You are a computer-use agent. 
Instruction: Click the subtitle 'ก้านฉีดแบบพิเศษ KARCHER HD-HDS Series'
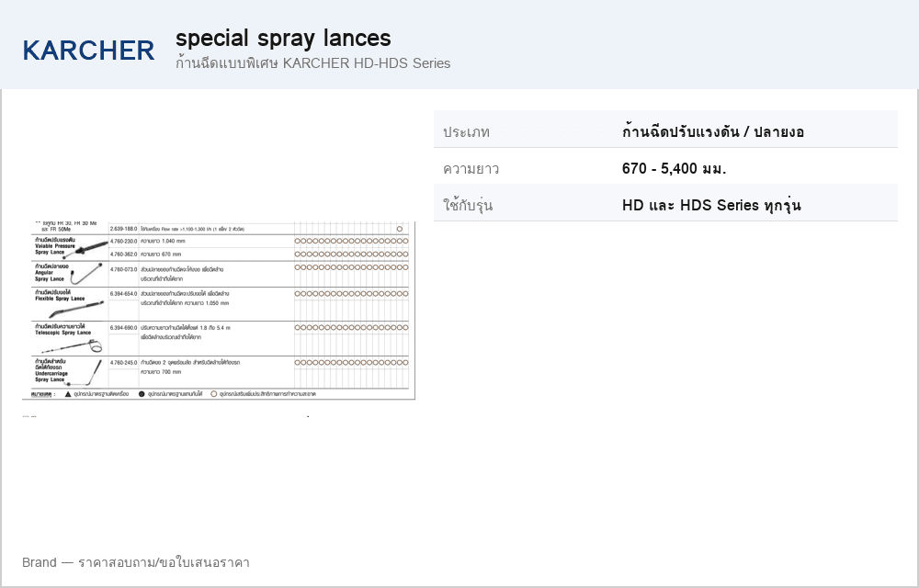(x=313, y=63)
